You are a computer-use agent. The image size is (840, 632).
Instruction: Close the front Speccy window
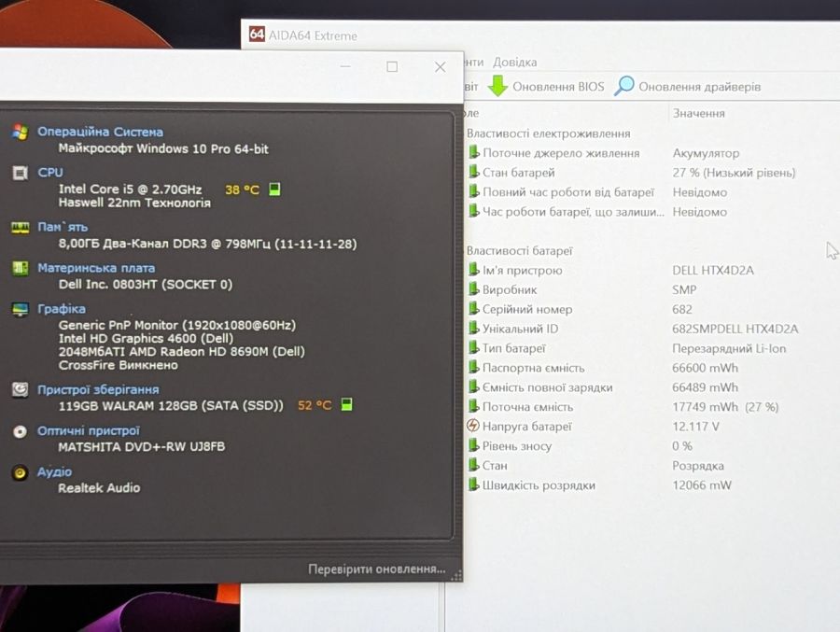(440, 66)
